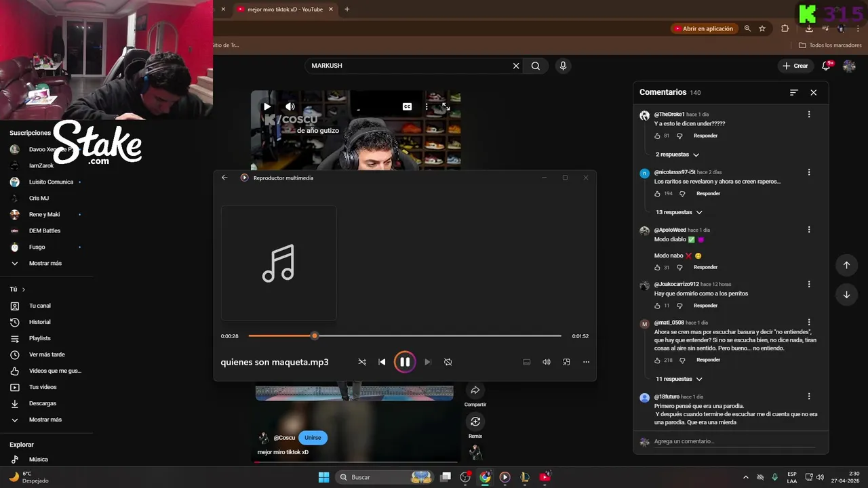
Task: Toggle captions CC on the short
Action: coord(407,106)
